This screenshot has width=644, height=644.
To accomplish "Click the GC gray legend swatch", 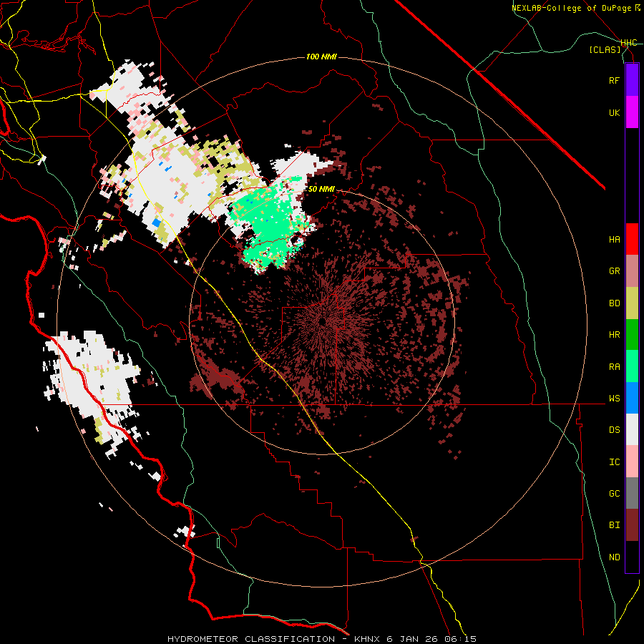I will coord(632,493).
